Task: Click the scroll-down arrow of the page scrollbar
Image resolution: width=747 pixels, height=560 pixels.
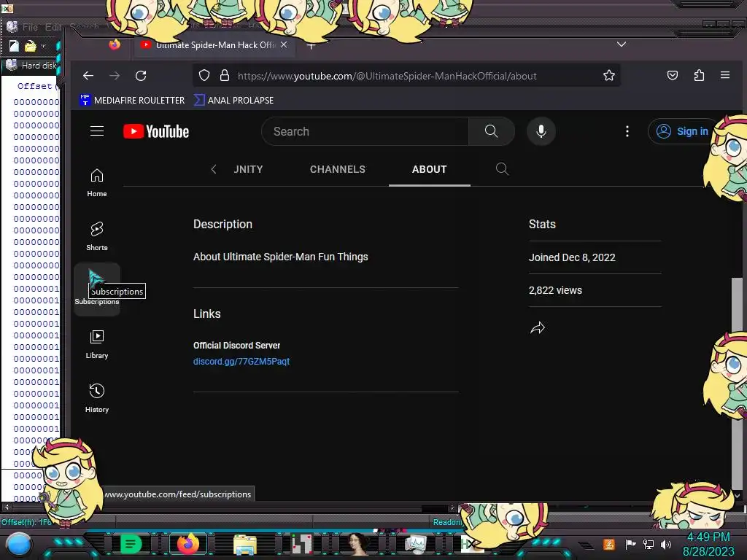Action: point(737,495)
